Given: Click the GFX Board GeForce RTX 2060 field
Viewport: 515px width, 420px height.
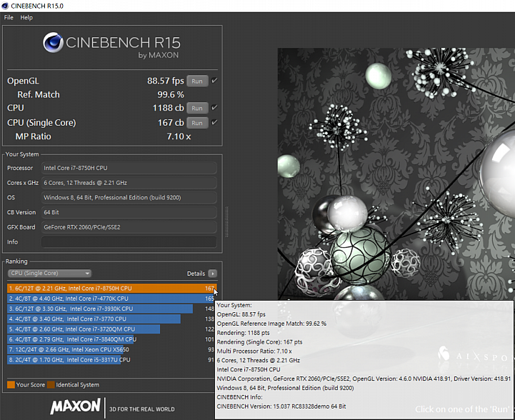Looking at the screenshot, I should (x=129, y=227).
